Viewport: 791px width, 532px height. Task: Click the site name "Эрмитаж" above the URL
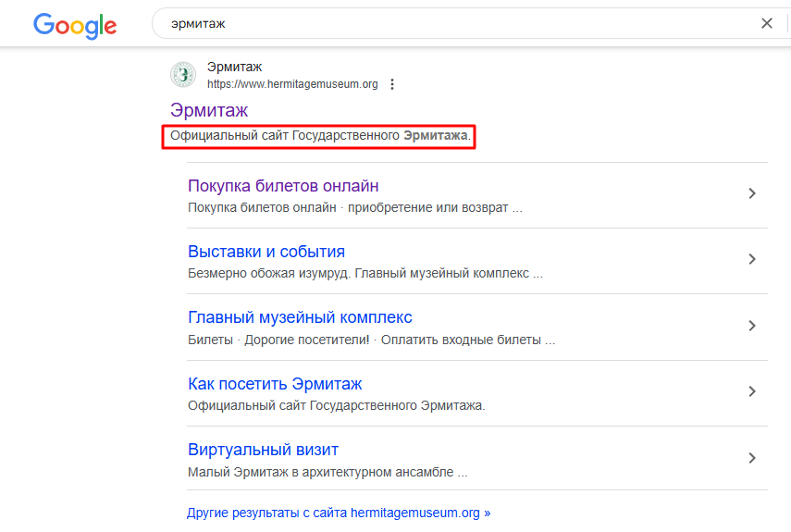point(234,67)
